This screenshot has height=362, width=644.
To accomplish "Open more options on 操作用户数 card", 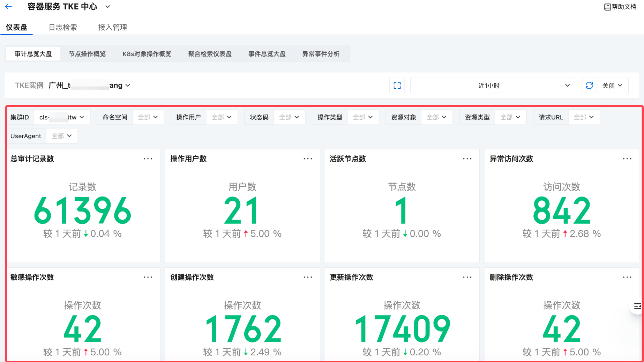I will point(308,159).
